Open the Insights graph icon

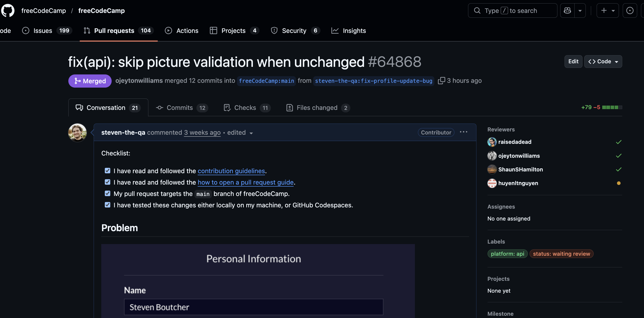335,30
